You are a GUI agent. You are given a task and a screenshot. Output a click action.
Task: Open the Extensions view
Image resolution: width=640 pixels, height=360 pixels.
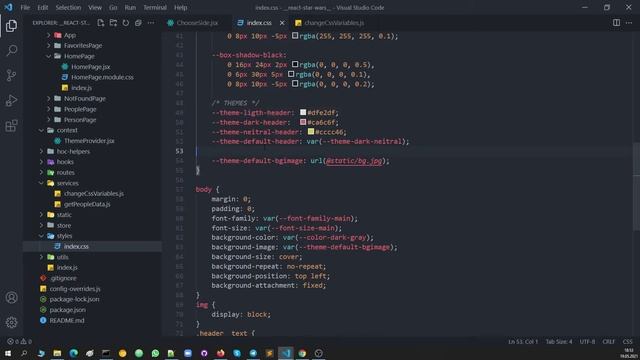click(11, 125)
